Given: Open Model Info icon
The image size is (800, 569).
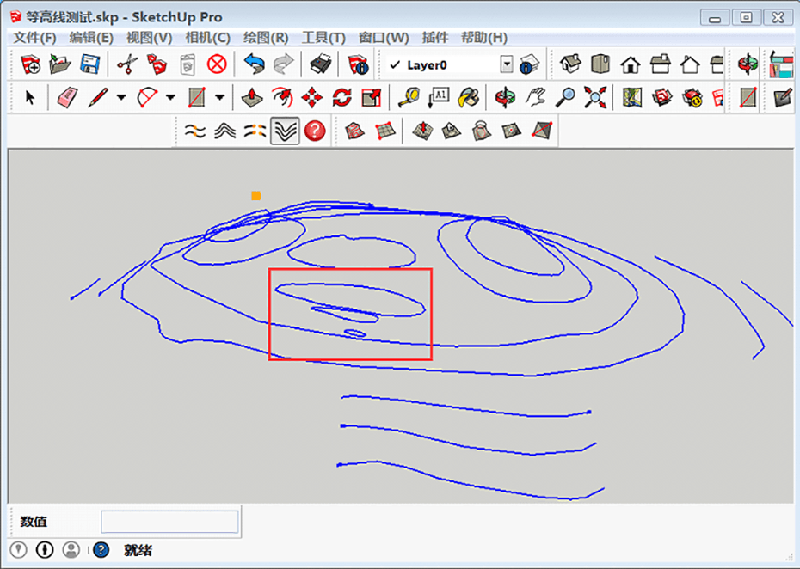Looking at the screenshot, I should pyautogui.click(x=358, y=65).
